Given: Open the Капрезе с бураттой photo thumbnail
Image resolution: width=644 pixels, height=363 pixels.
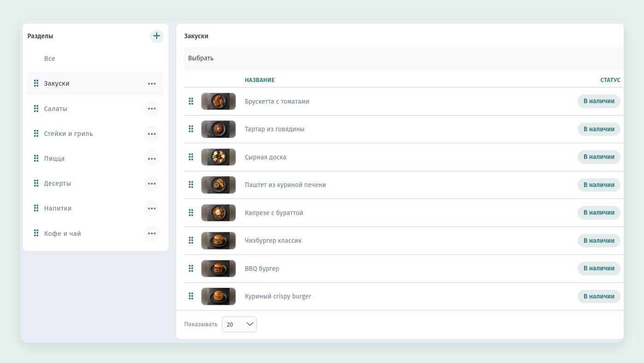Looking at the screenshot, I should pyautogui.click(x=219, y=213).
